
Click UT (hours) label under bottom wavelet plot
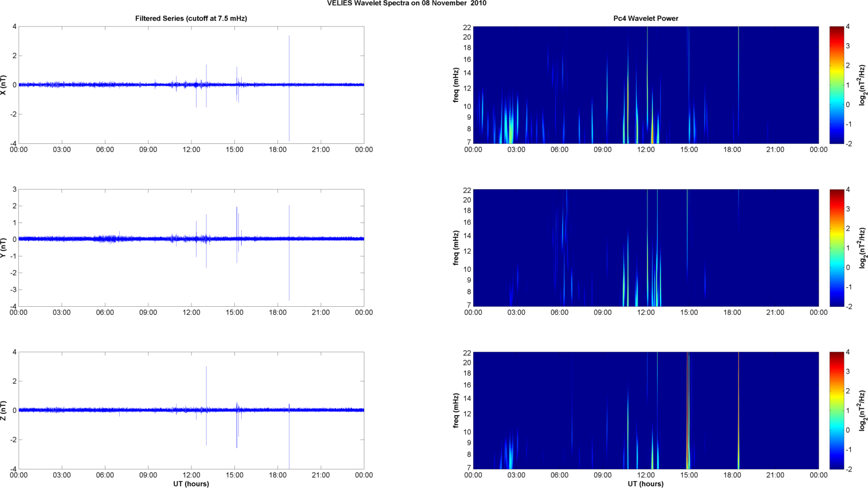[x=646, y=484]
